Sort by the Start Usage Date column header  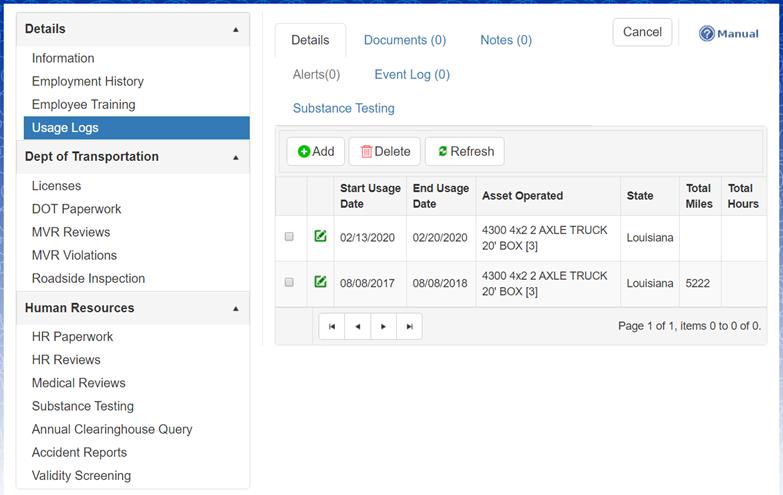(x=370, y=196)
